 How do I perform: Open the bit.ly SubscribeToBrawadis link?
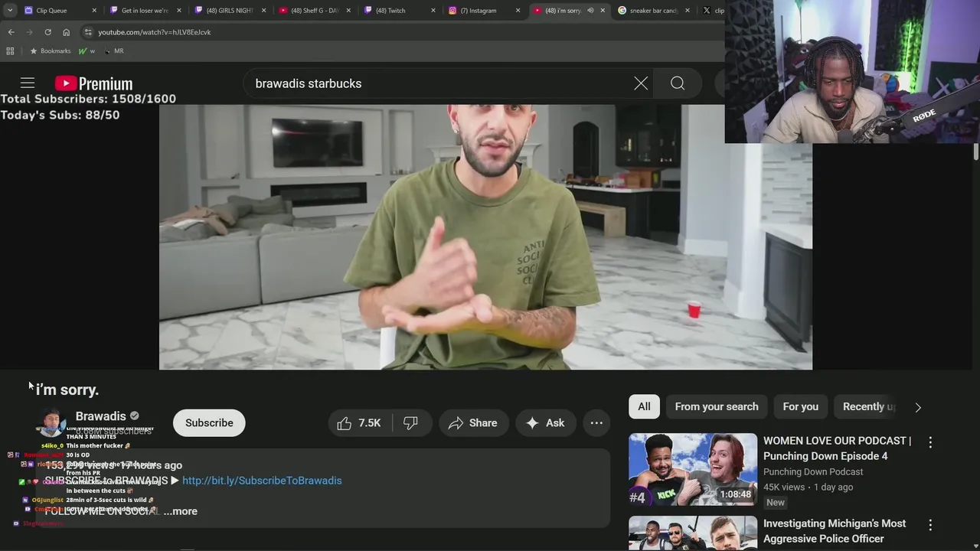point(262,481)
